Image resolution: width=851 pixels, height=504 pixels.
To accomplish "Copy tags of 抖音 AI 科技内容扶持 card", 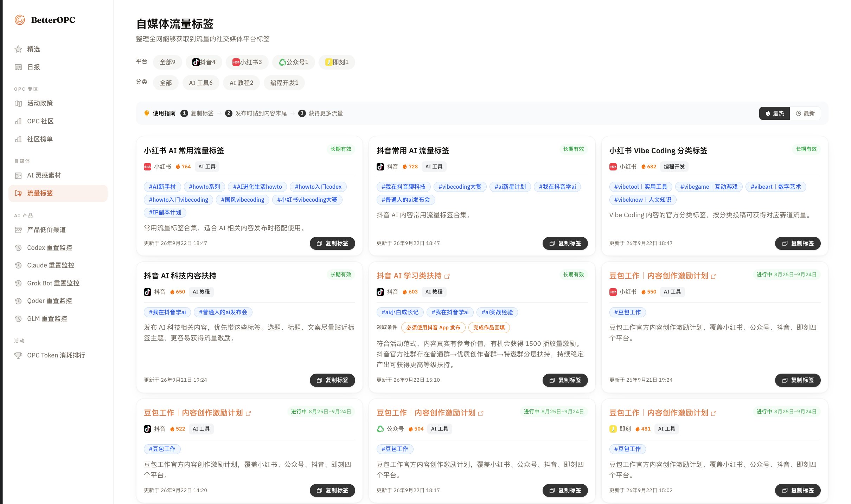I will coord(332,380).
